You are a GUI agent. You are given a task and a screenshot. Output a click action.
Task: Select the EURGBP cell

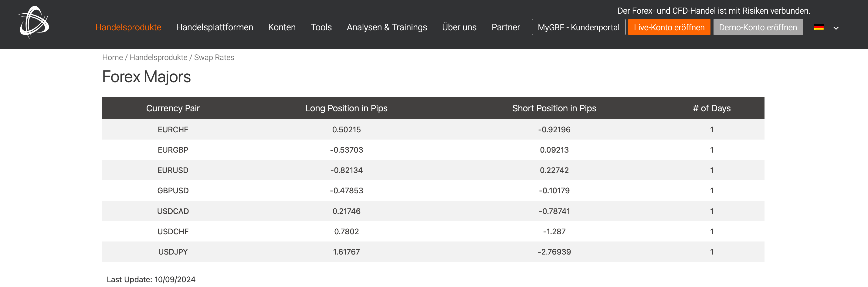173,150
